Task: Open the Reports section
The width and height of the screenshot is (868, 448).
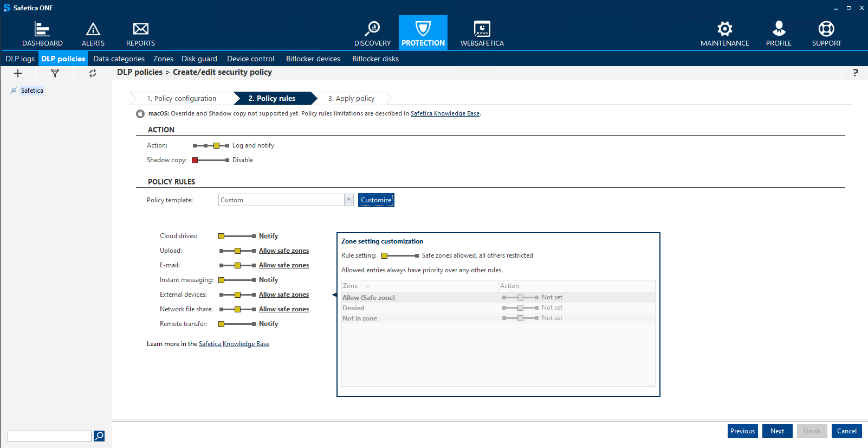Action: click(140, 34)
